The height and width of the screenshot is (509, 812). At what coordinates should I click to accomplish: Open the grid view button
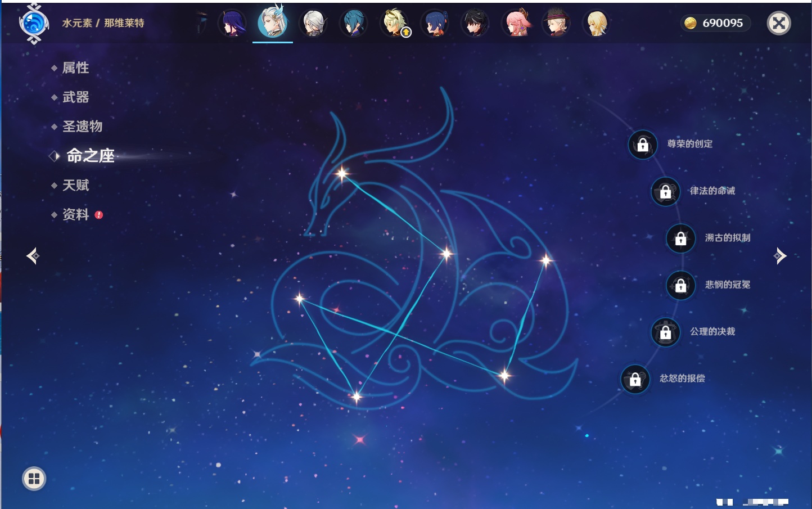point(34,479)
